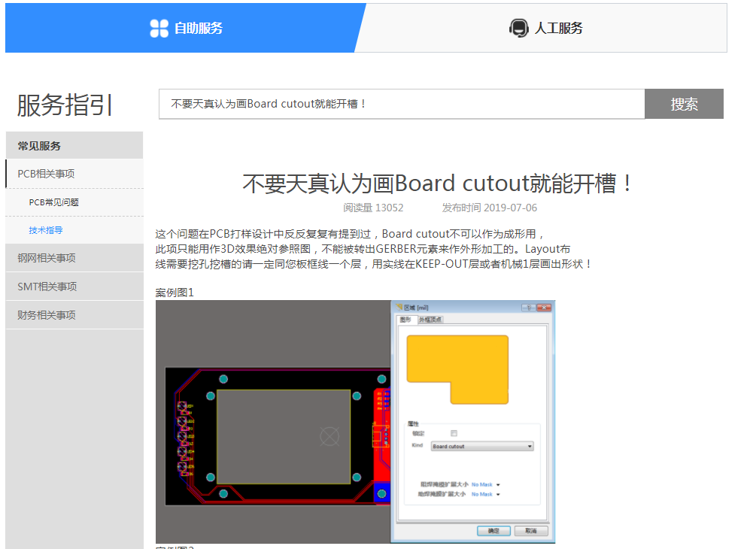Open 技术指导 sidebar link
The height and width of the screenshot is (549, 756).
pos(46,230)
